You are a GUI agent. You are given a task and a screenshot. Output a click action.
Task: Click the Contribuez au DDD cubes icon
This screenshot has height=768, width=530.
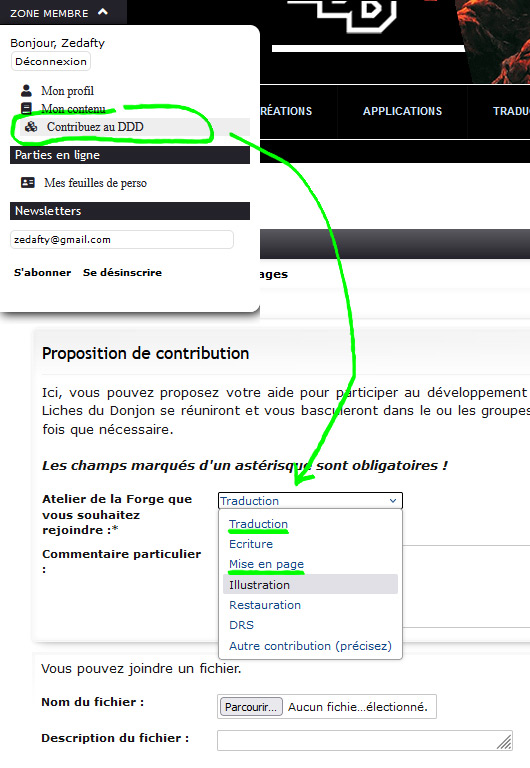31,127
